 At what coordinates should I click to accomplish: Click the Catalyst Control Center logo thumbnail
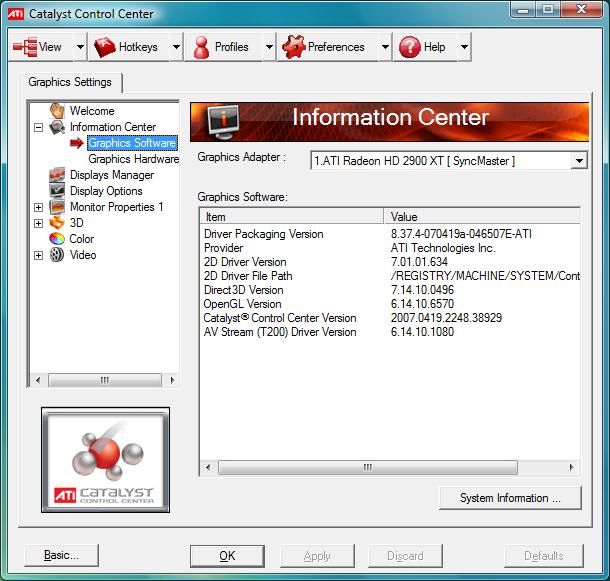pyautogui.click(x=105, y=460)
